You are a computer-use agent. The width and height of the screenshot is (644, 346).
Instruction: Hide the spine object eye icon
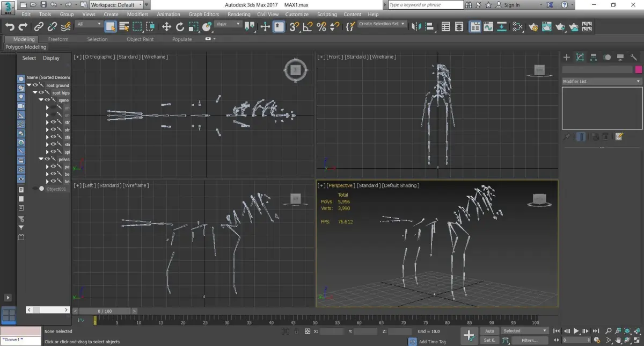click(48, 100)
